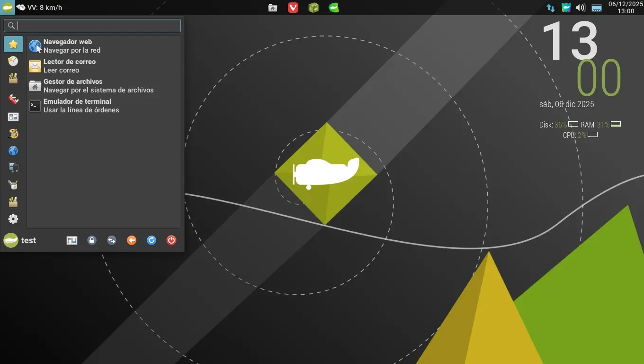Launch Gestor de archivos entry
Viewport: 644px width, 364px height.
(104, 86)
